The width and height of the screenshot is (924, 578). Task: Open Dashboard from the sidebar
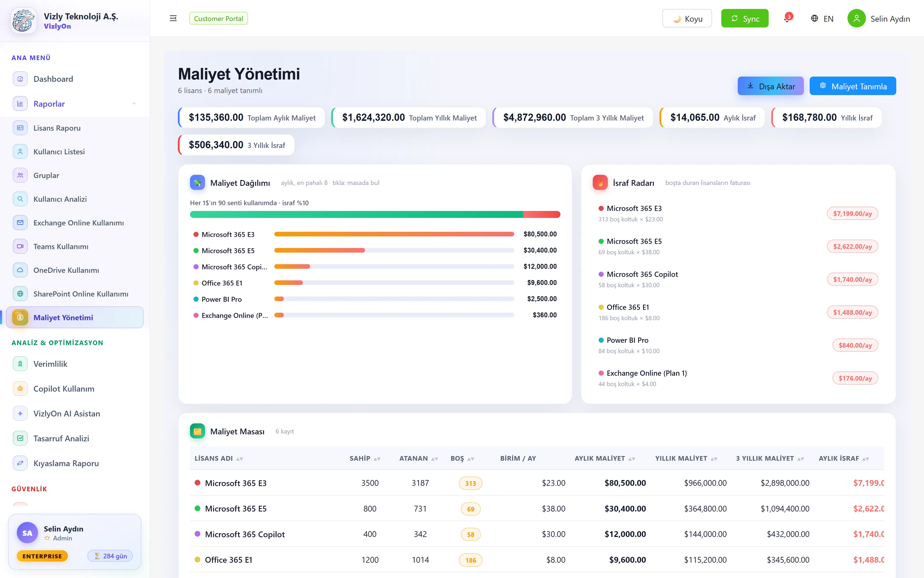75,79
